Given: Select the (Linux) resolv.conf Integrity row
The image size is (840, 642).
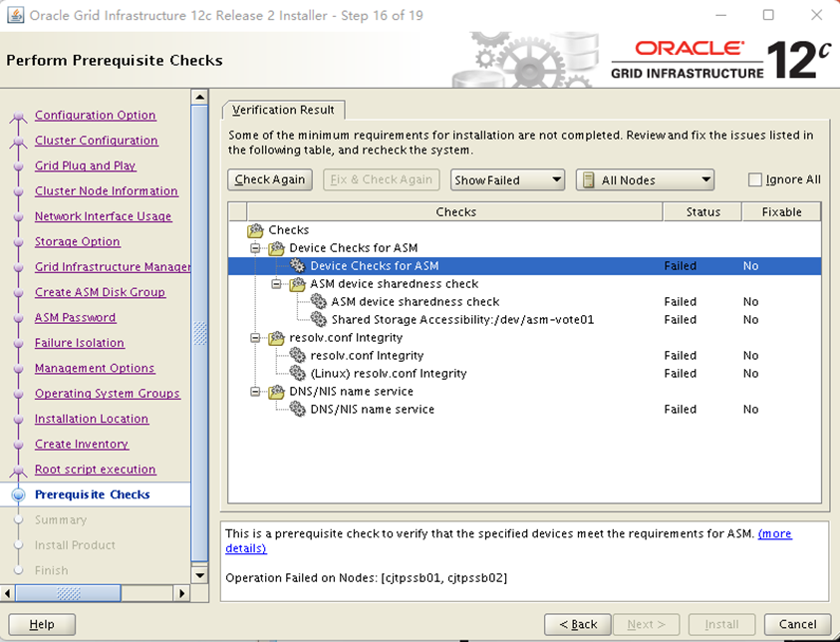Looking at the screenshot, I should tap(524, 374).
